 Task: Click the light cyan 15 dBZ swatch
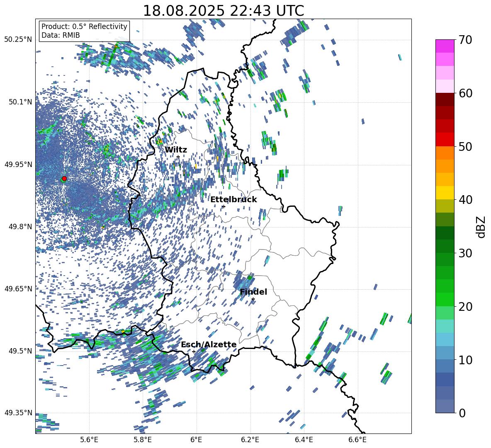point(445,326)
